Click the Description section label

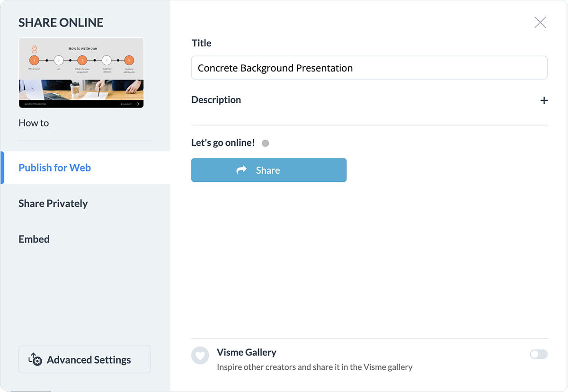216,100
